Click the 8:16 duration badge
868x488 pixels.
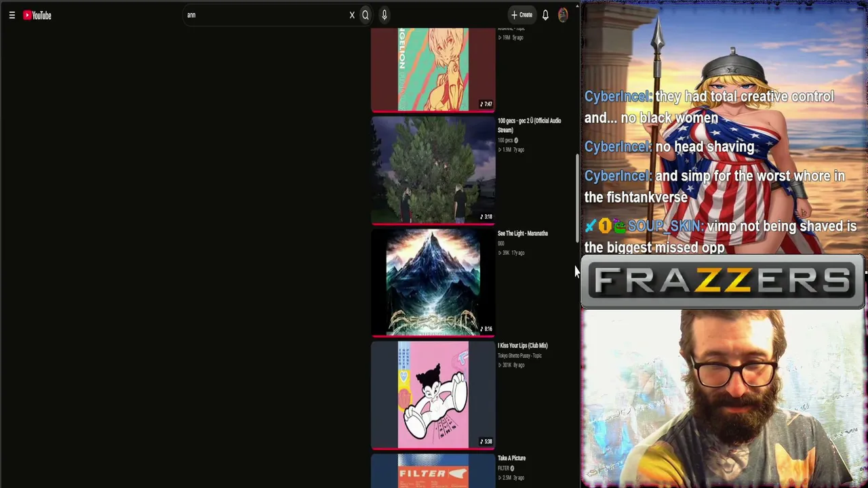tap(486, 329)
